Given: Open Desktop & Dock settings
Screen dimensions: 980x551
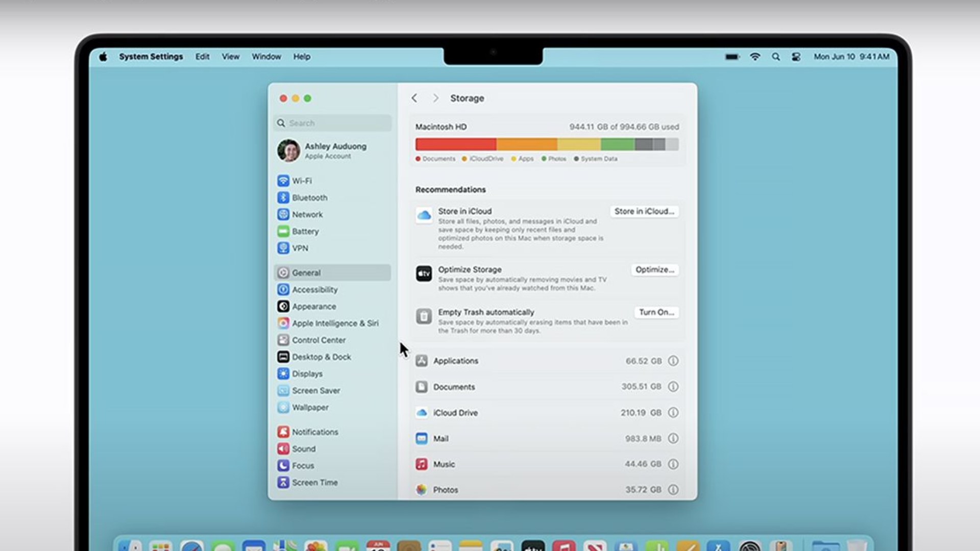Looking at the screenshot, I should 332,357.
